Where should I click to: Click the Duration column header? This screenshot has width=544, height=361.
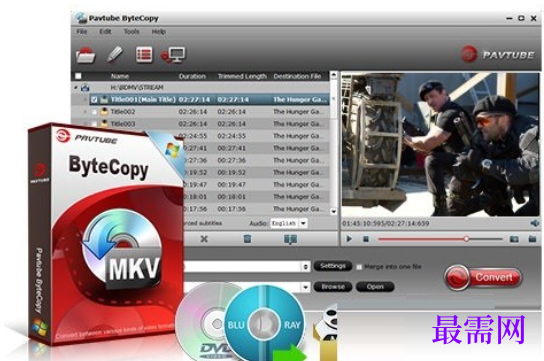click(x=192, y=76)
